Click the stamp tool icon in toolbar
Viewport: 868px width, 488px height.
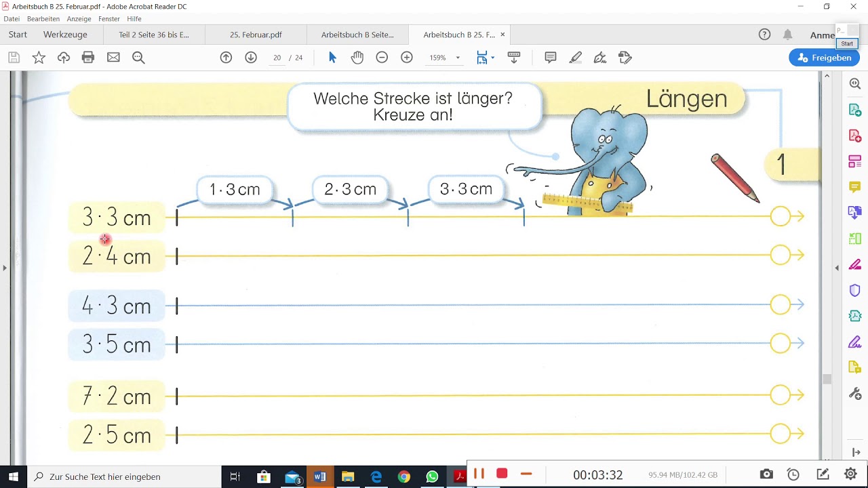pos(625,58)
